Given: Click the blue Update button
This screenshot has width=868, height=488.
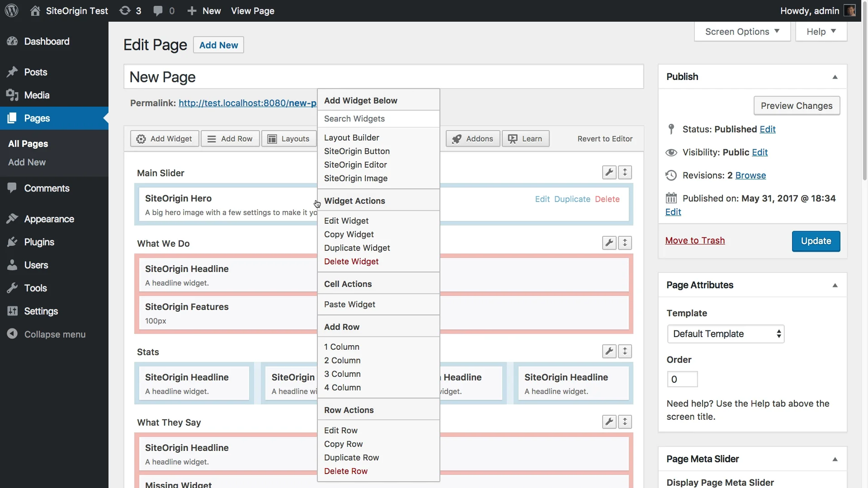Looking at the screenshot, I should pyautogui.click(x=816, y=241).
